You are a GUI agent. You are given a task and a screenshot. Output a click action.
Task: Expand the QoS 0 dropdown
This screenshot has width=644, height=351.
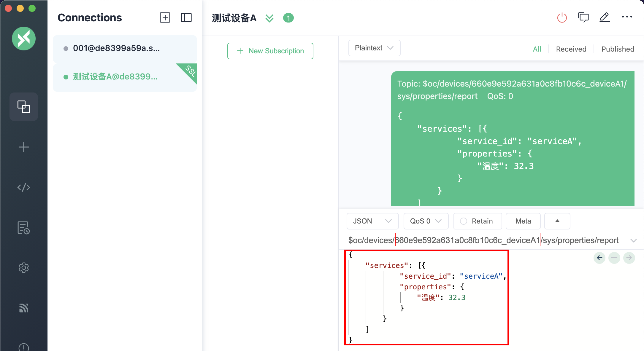426,221
